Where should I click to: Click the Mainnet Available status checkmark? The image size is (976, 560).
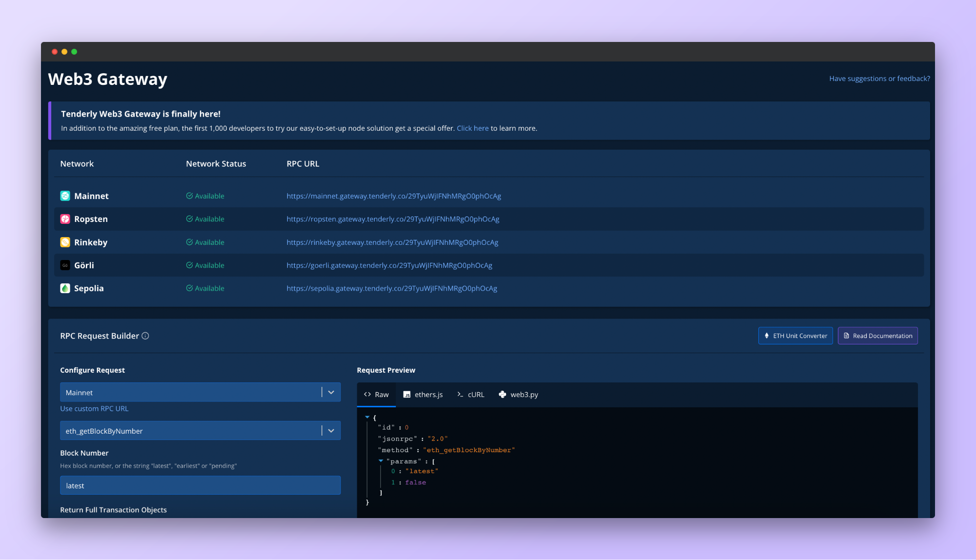(x=189, y=196)
